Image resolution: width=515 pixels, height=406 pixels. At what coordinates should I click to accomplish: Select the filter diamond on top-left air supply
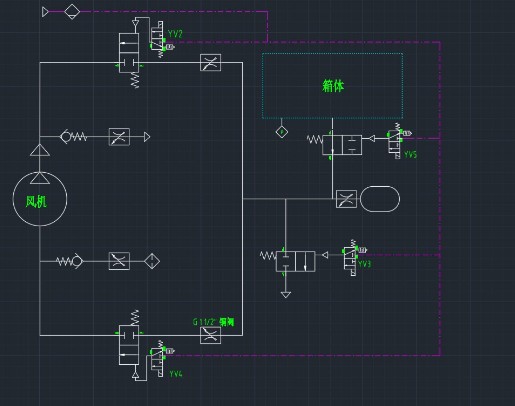tap(72, 12)
